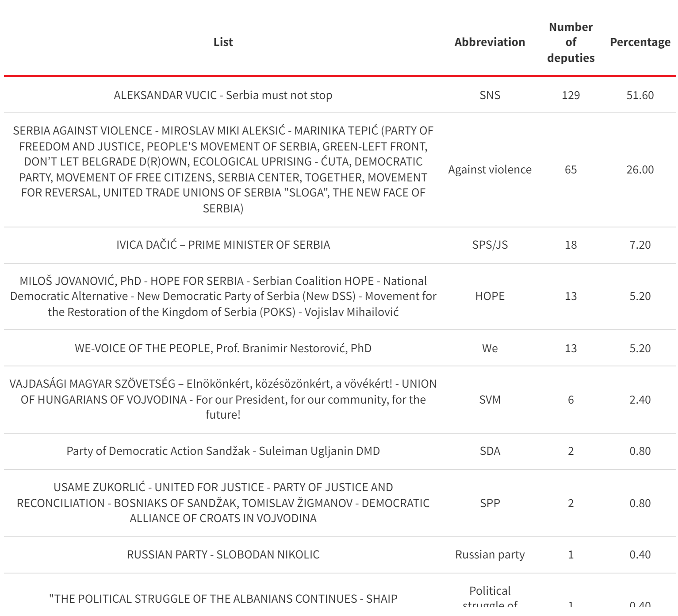Image resolution: width=678 pixels, height=616 pixels.
Task: Click the deputies count '18'
Action: (571, 245)
